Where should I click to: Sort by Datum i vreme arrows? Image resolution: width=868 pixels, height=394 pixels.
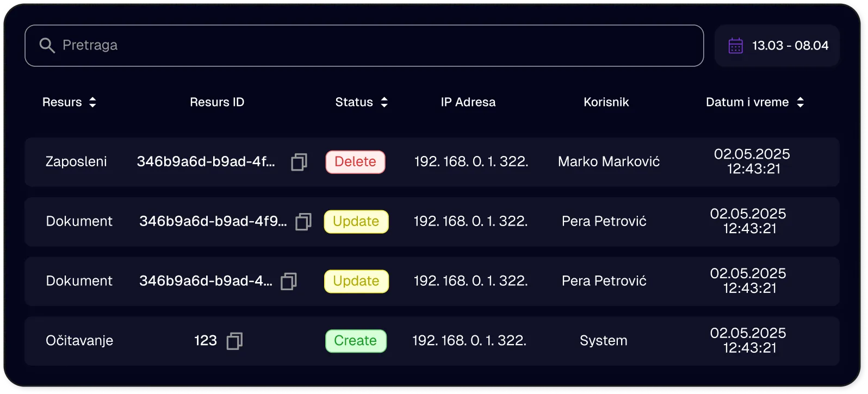[799, 102]
